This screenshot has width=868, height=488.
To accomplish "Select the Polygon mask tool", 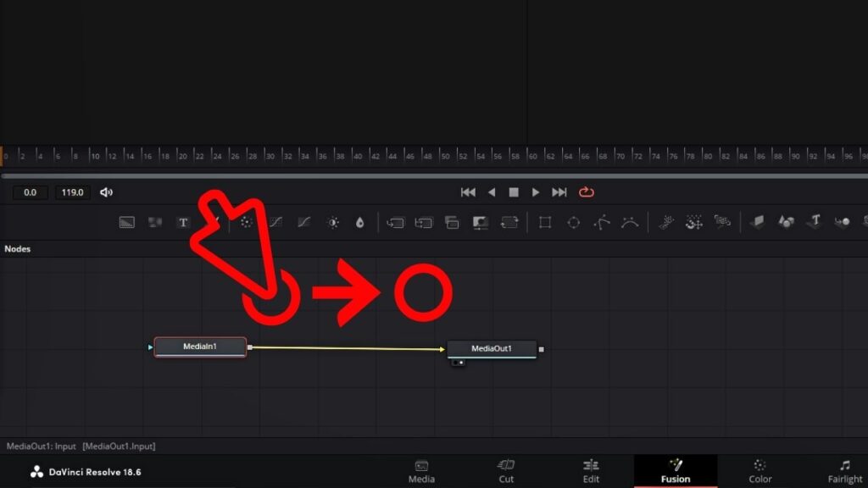I will point(604,222).
